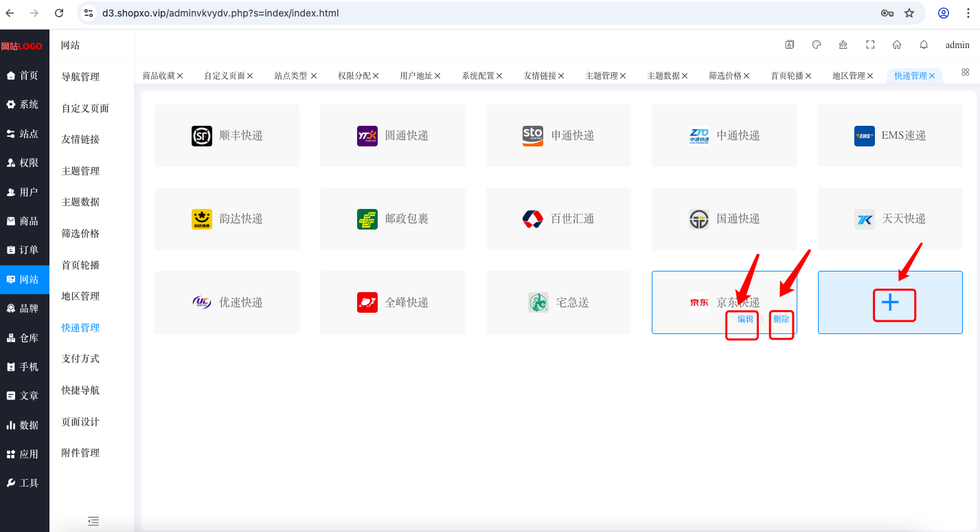
Task: Delete the 京东快递 entry
Action: coord(782,320)
